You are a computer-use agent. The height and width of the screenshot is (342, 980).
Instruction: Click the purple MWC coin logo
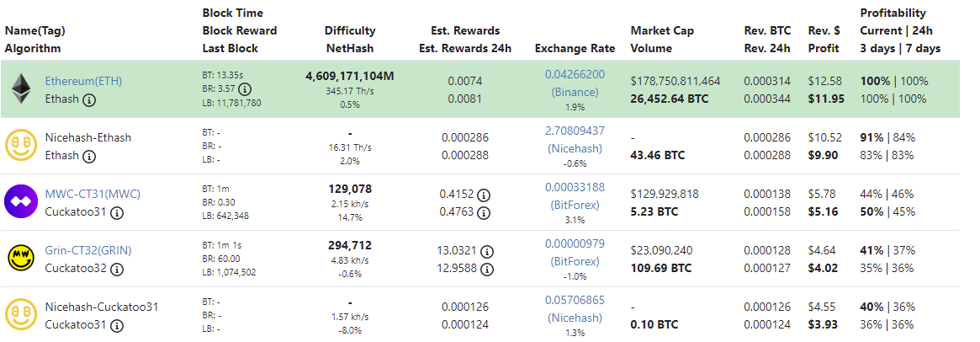pos(21,202)
